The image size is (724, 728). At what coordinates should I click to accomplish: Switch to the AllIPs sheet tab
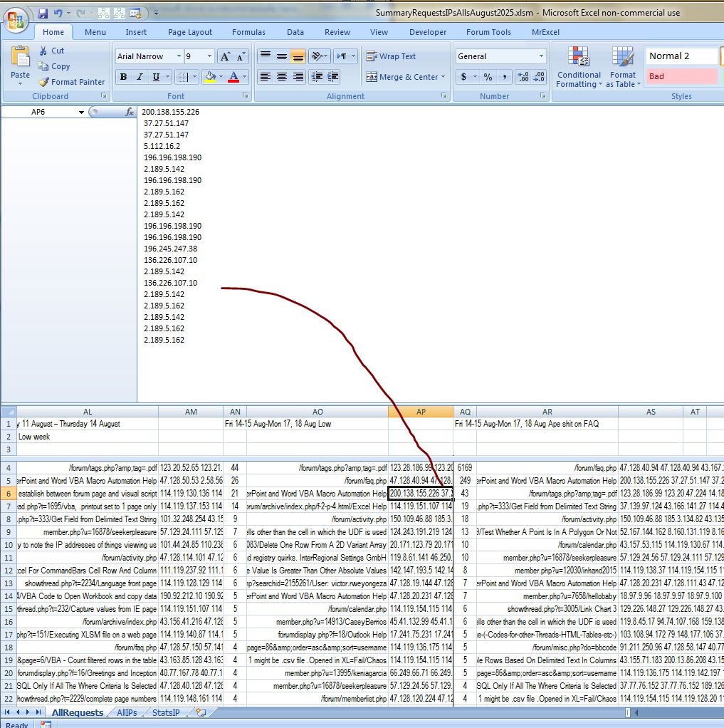127,712
